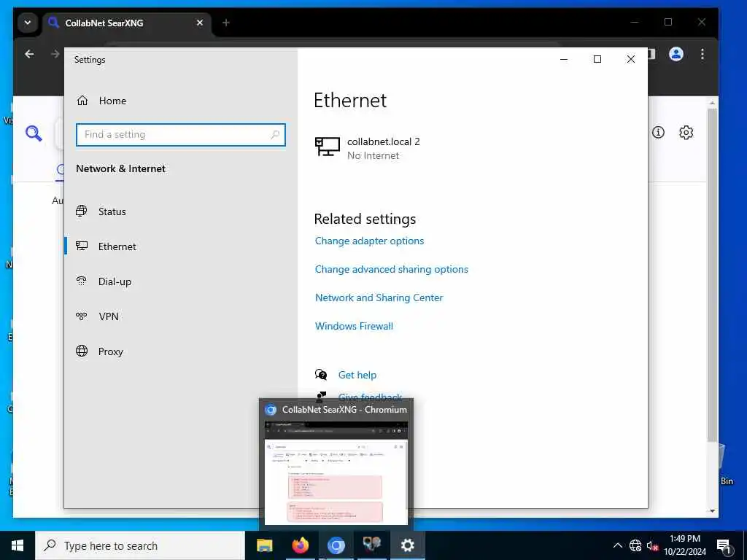Open a new tab in Chromium
This screenshot has width=747, height=560.
(x=226, y=23)
